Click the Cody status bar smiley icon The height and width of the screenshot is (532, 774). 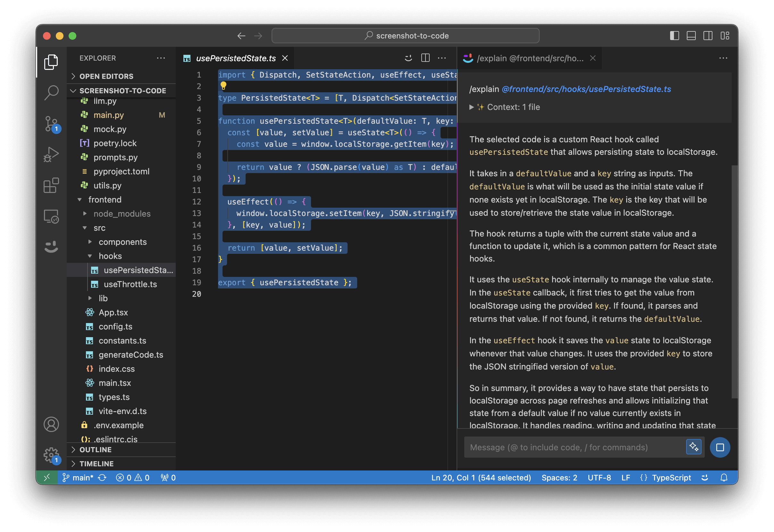(705, 478)
